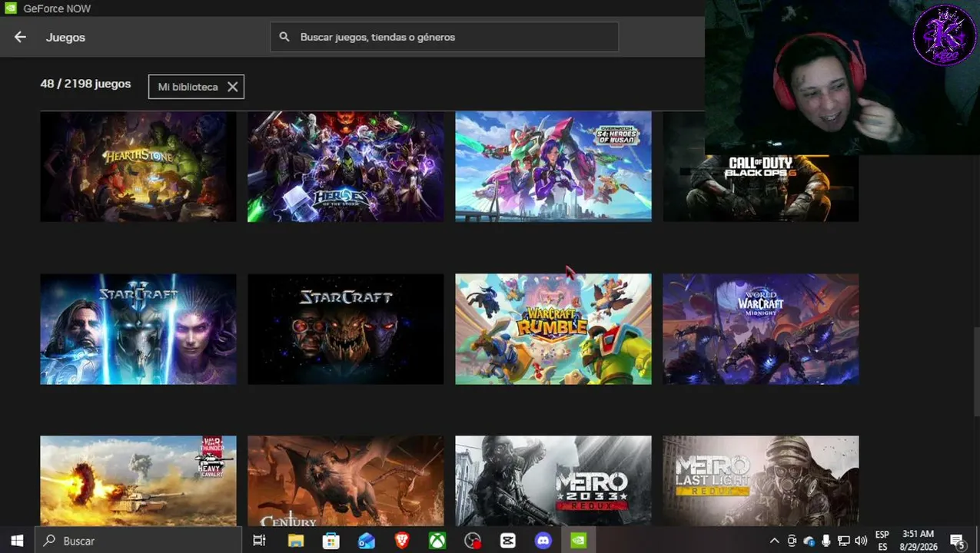Open Outlook from the taskbar
Viewport: 980px width, 553px height.
coord(367,541)
